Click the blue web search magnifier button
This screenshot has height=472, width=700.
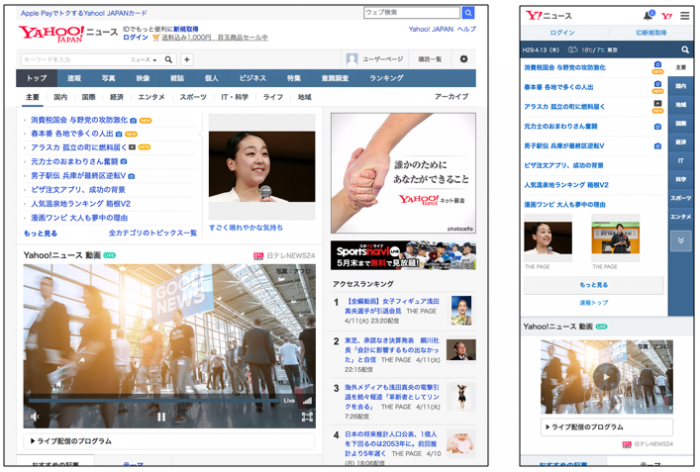coord(468,12)
